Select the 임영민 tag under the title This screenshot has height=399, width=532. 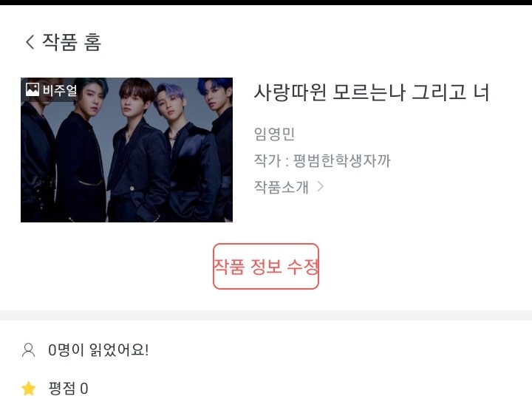[274, 134]
